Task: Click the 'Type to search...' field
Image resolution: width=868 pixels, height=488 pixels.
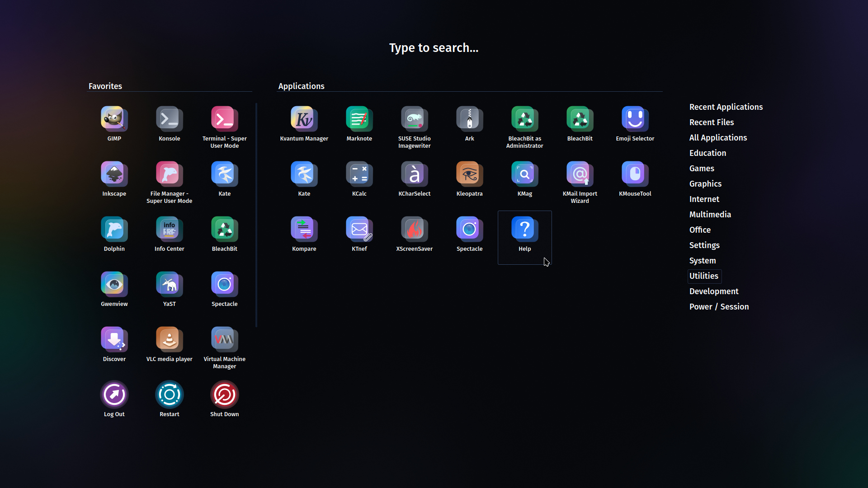Action: pos(434,48)
